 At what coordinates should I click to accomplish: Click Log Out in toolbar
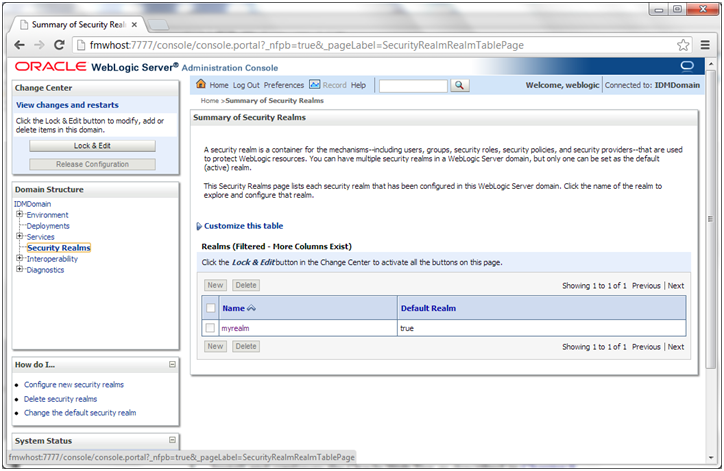(x=246, y=85)
